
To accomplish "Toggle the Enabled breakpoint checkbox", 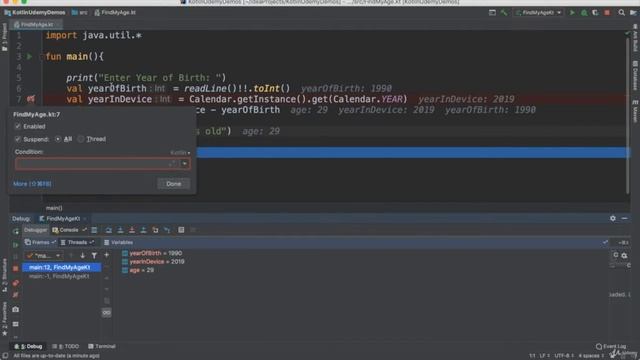I will point(18,127).
